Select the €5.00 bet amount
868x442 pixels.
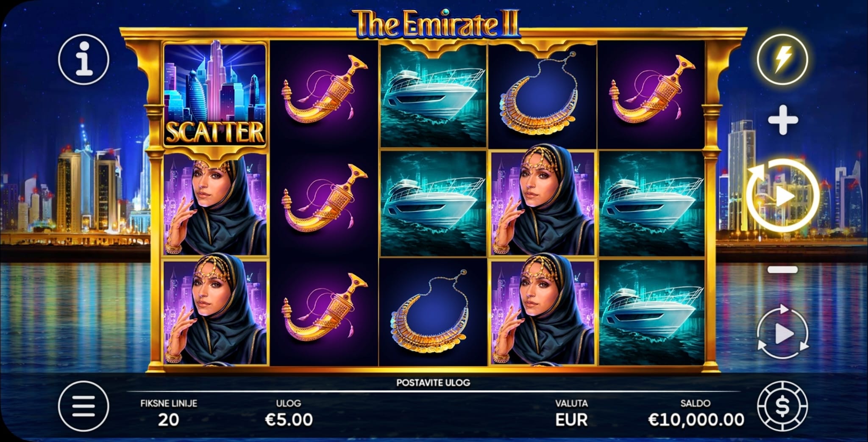tap(289, 420)
